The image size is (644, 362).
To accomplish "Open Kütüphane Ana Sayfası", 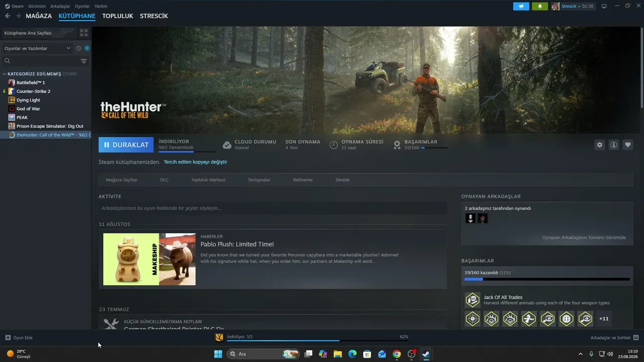I will click(28, 33).
